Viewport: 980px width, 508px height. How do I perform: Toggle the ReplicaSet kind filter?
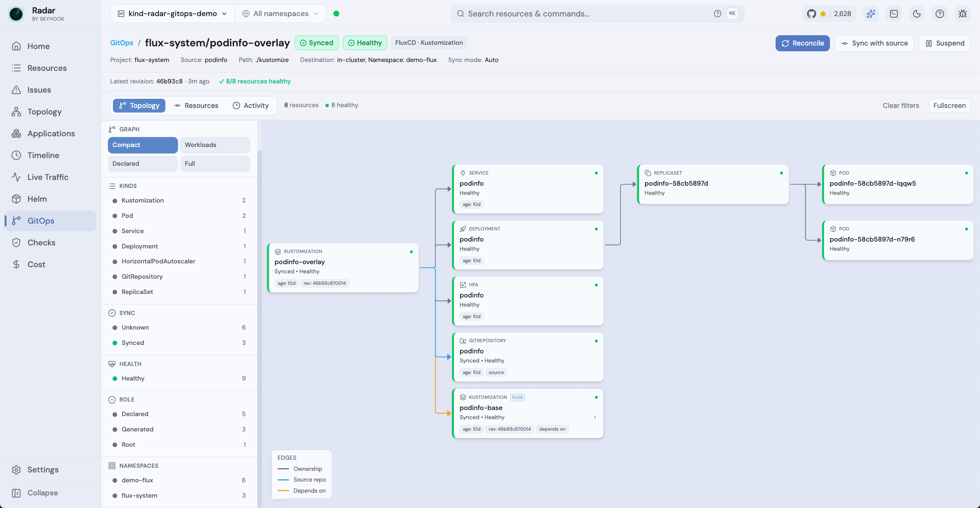179,292
